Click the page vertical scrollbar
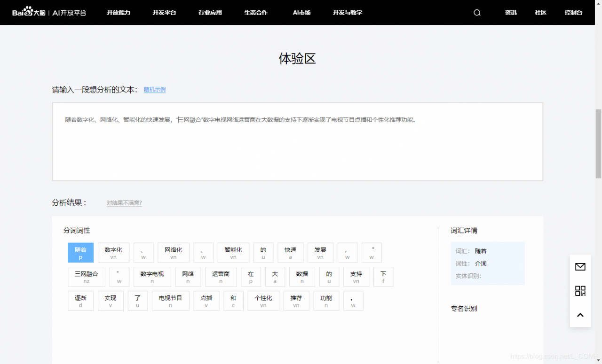The image size is (602, 364). 598,143
